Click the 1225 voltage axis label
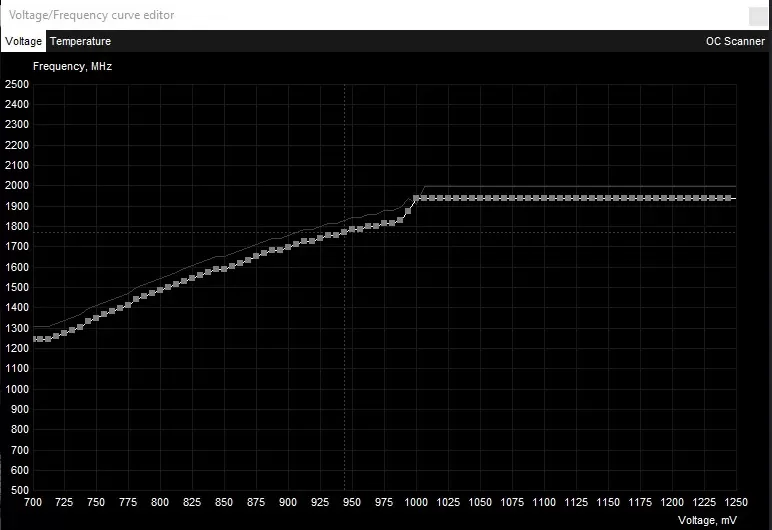Viewport: 772px width, 530px height. coord(704,502)
